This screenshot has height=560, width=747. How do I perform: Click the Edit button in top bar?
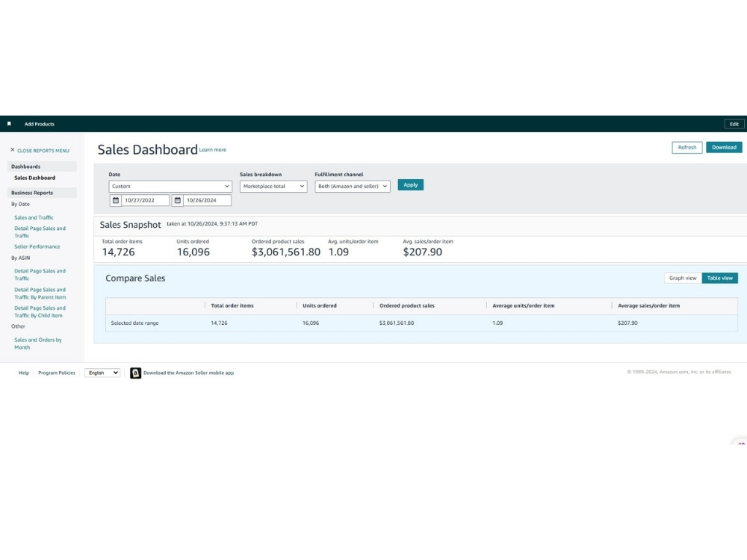[x=734, y=124]
